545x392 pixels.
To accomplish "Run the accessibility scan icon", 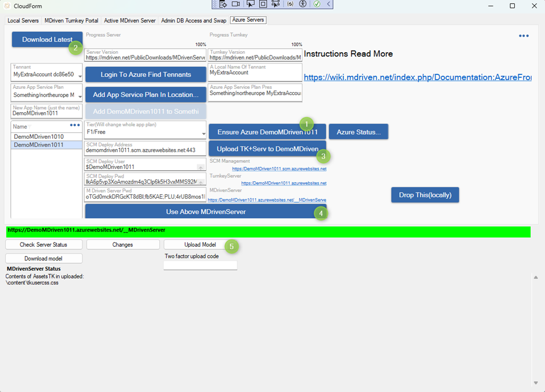I will pyautogui.click(x=303, y=4).
